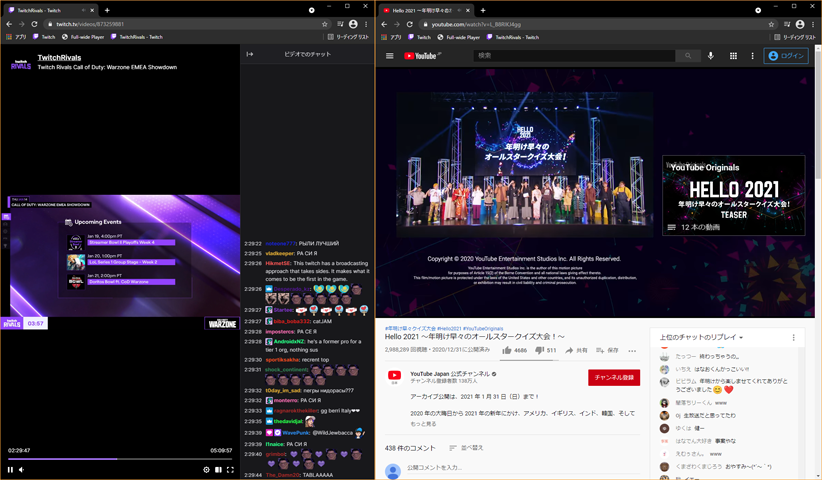Screen dimensions: 822x480
Task: Click the YouTube search magnifier button
Action: (688, 56)
